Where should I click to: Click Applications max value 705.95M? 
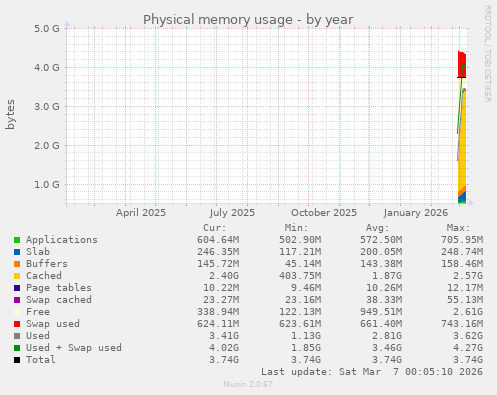pos(462,240)
